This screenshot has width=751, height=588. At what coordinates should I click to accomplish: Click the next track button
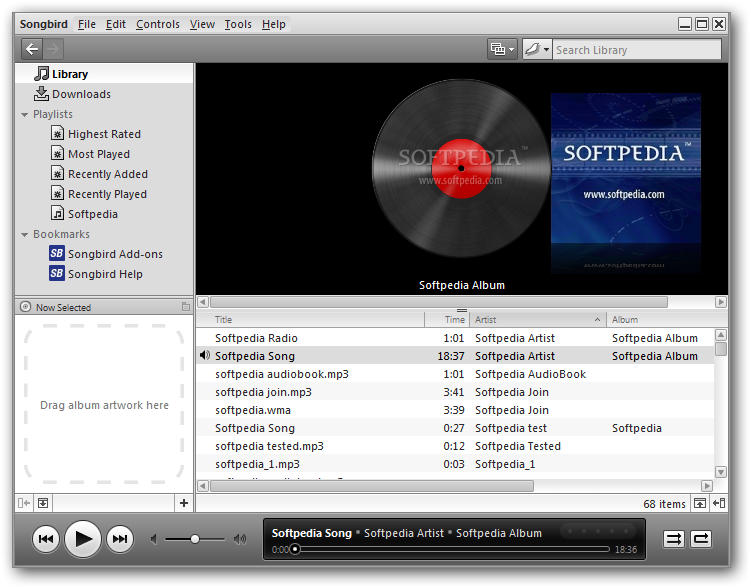pos(120,539)
